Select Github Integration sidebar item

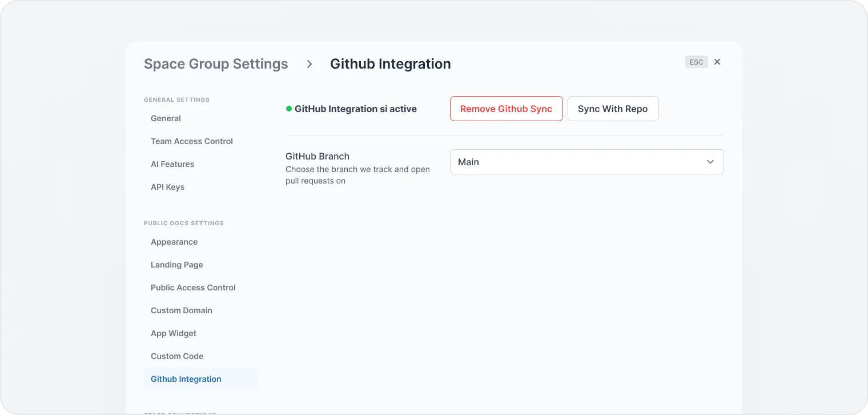click(200, 379)
